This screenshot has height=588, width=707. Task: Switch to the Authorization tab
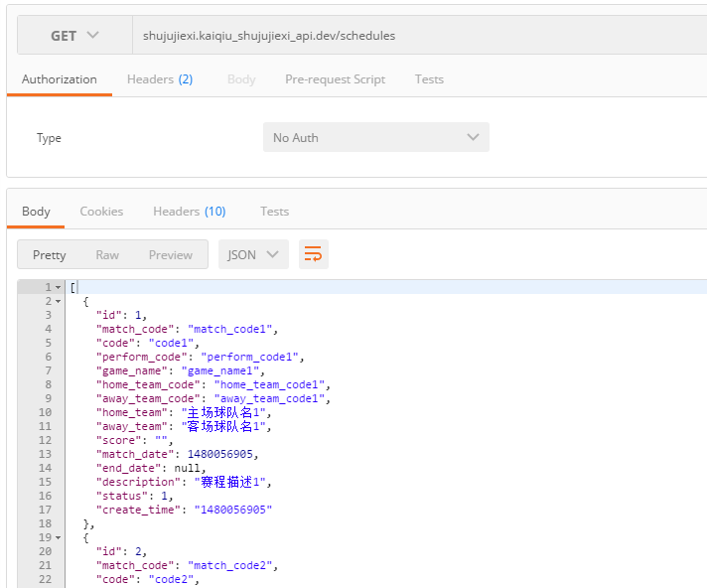pos(60,79)
